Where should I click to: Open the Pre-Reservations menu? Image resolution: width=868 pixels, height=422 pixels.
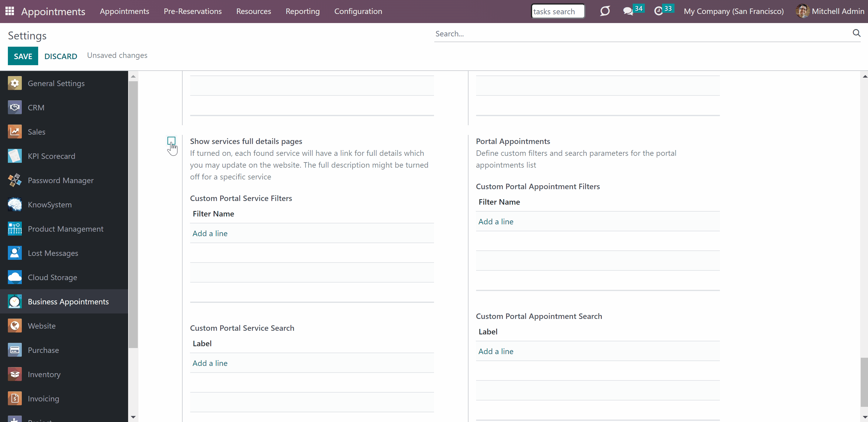pos(193,11)
